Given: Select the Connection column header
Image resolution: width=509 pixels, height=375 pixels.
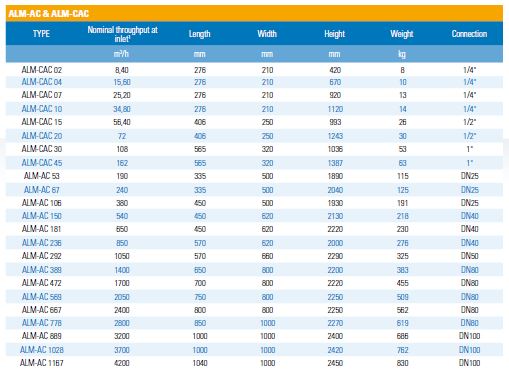Looking at the screenshot, I should pos(469,34).
